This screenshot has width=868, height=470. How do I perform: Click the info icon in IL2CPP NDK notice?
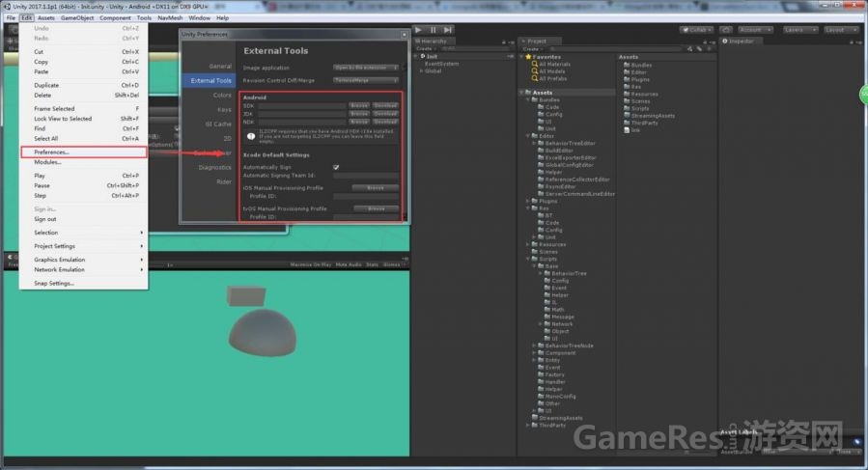click(251, 136)
